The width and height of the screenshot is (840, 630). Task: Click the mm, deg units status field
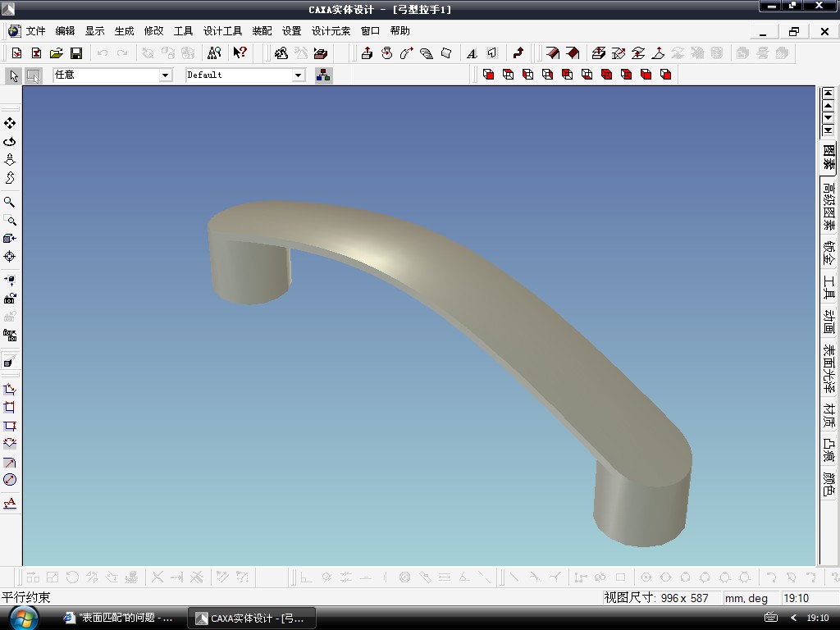click(746, 598)
